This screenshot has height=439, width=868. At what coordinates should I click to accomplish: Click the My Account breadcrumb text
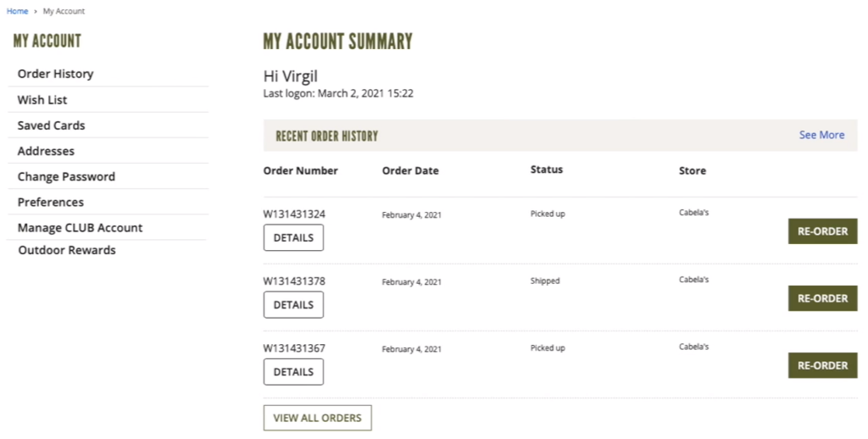64,11
